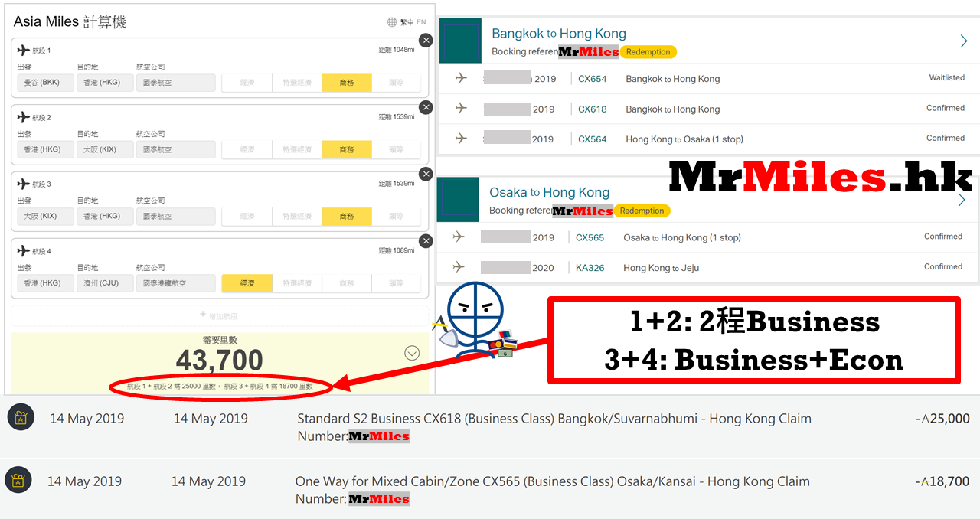Pick 頭等 class for 航段 3
Image resolution: width=980 pixels, height=519 pixels.
396,216
